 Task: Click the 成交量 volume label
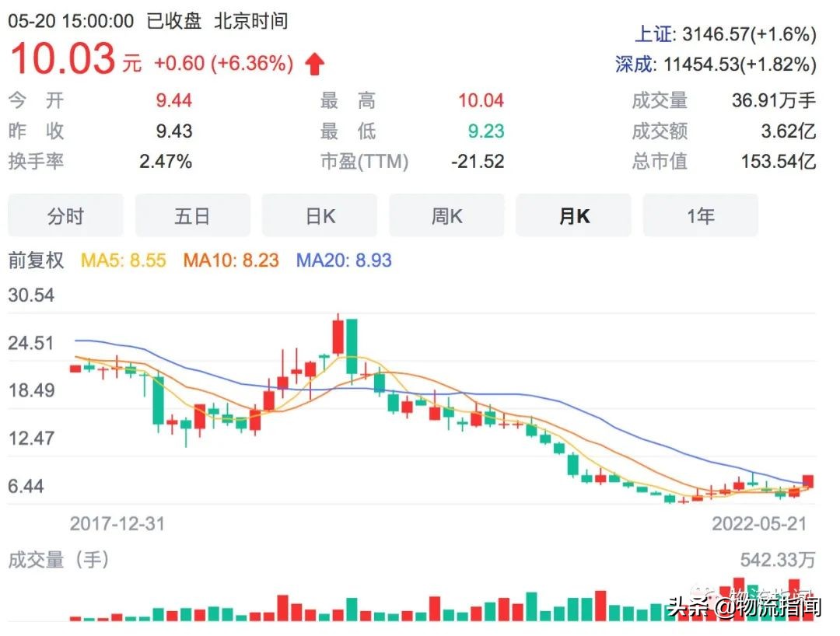pos(660,100)
